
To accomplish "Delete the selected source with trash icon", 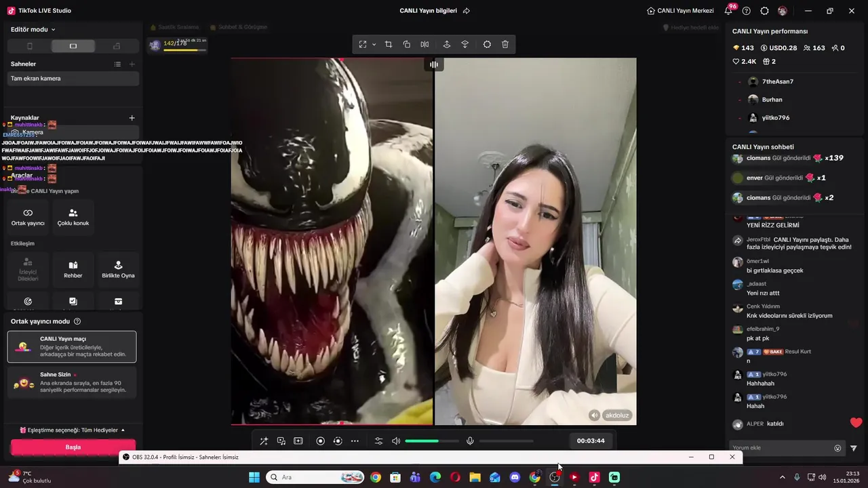I will tap(505, 44).
